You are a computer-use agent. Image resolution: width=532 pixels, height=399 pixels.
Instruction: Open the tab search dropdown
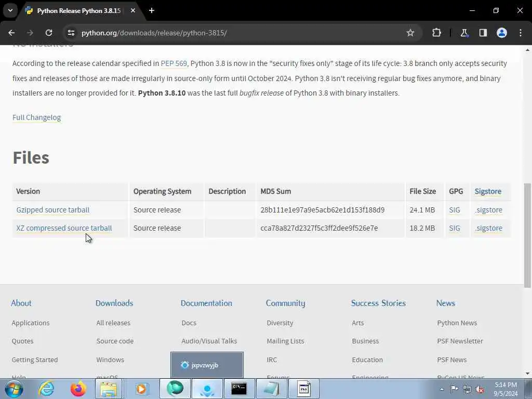(x=10, y=10)
